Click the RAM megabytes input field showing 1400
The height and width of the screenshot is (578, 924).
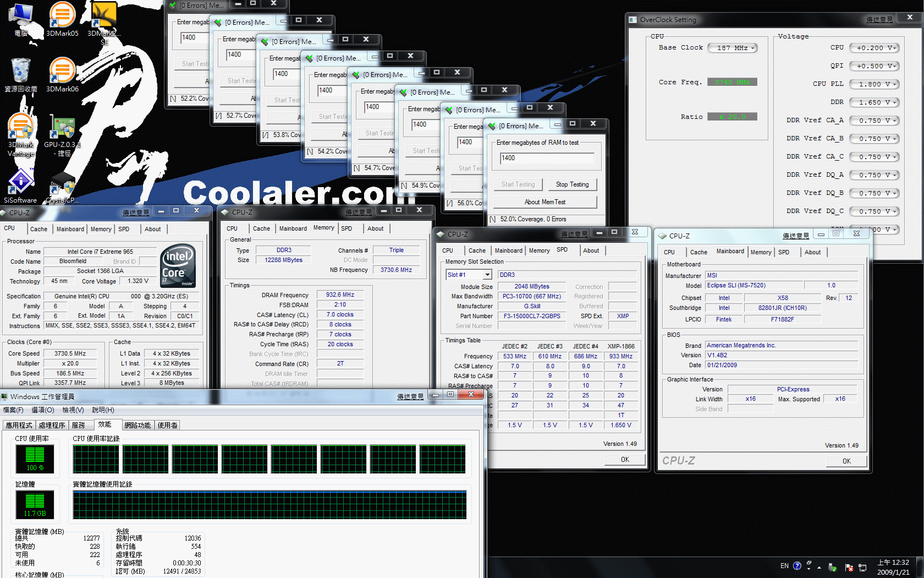[546, 158]
